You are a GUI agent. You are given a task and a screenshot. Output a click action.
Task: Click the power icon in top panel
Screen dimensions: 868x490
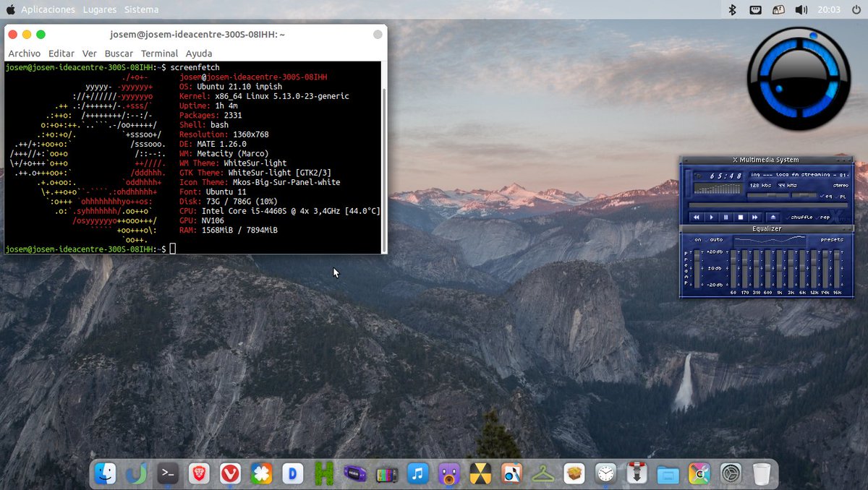click(856, 9)
